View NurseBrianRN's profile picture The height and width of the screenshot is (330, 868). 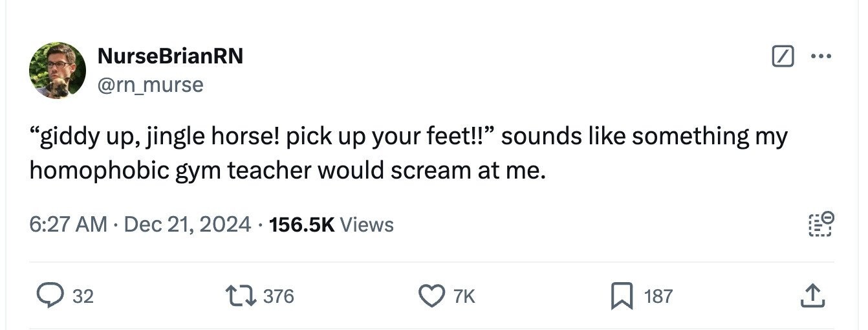click(58, 70)
